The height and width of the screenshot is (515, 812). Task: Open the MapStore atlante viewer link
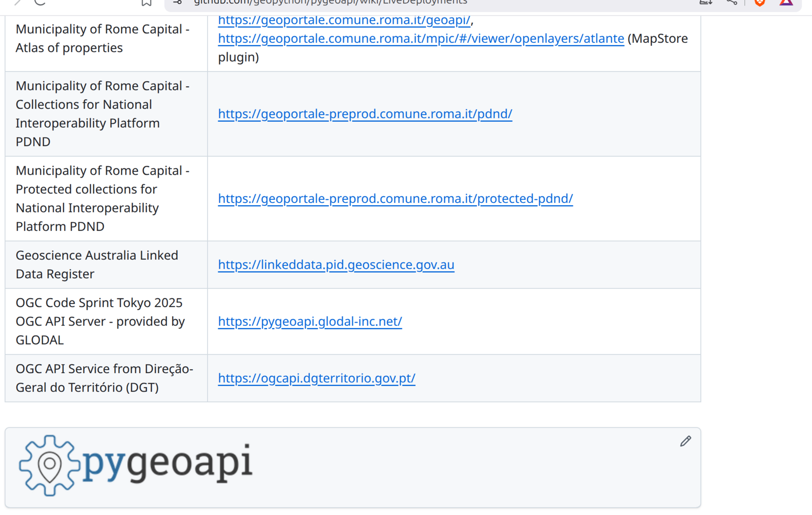[x=421, y=39]
